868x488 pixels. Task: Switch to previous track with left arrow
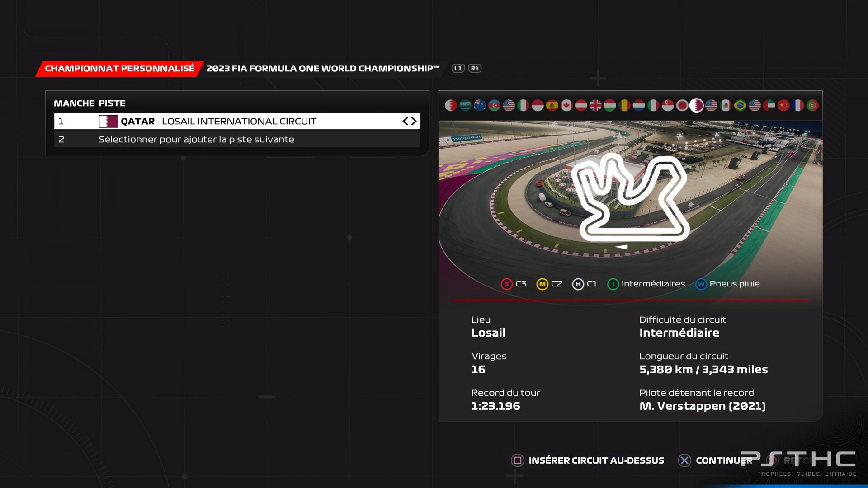click(x=406, y=121)
